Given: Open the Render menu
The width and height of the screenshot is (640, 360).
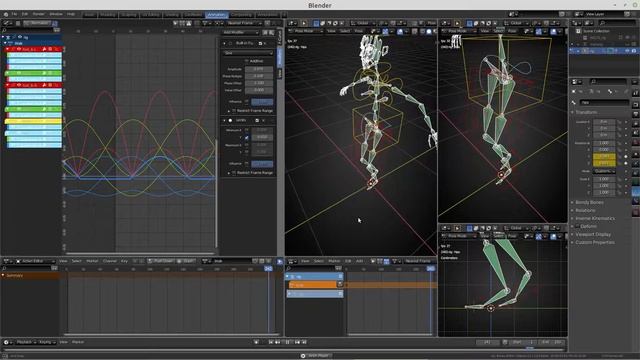Looking at the screenshot, I should tap(39, 14).
